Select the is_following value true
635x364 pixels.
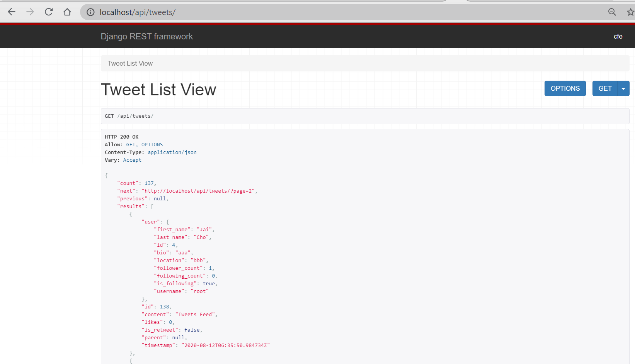[209, 284]
